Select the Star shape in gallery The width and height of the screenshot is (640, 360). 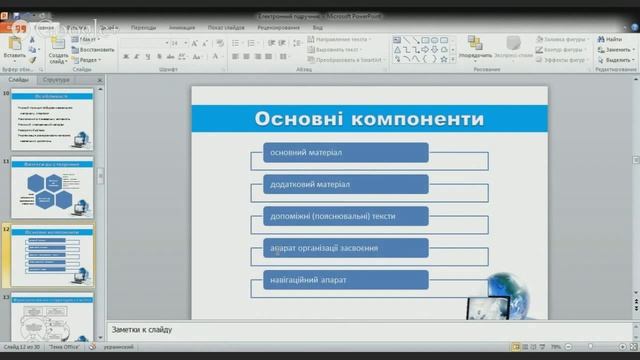(x=444, y=60)
